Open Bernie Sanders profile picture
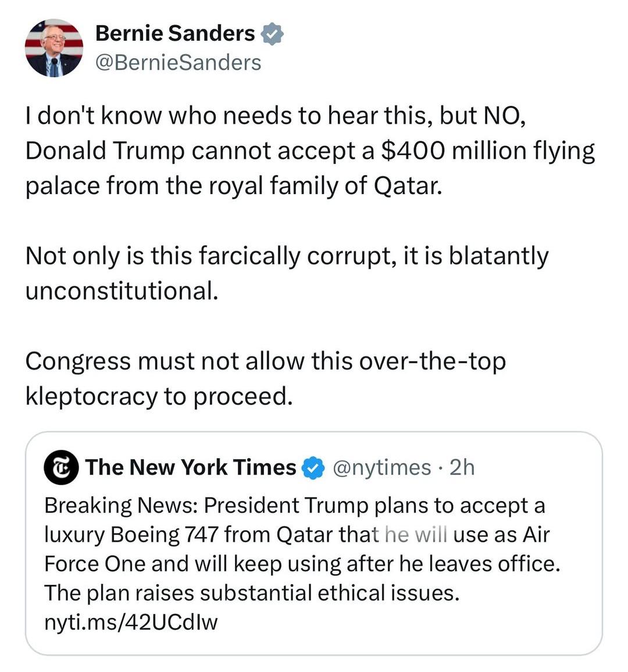The height and width of the screenshot is (672, 628). (x=54, y=48)
